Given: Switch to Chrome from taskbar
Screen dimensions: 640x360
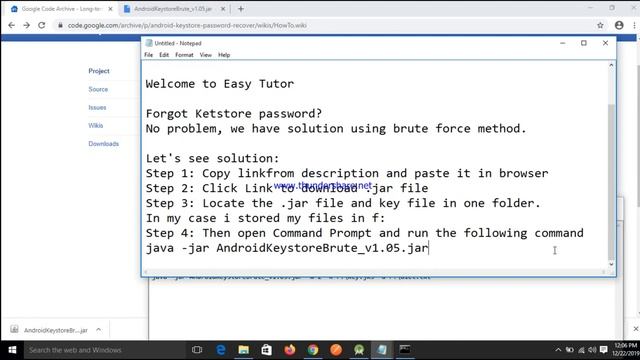Looking at the screenshot, I should pos(313,350).
